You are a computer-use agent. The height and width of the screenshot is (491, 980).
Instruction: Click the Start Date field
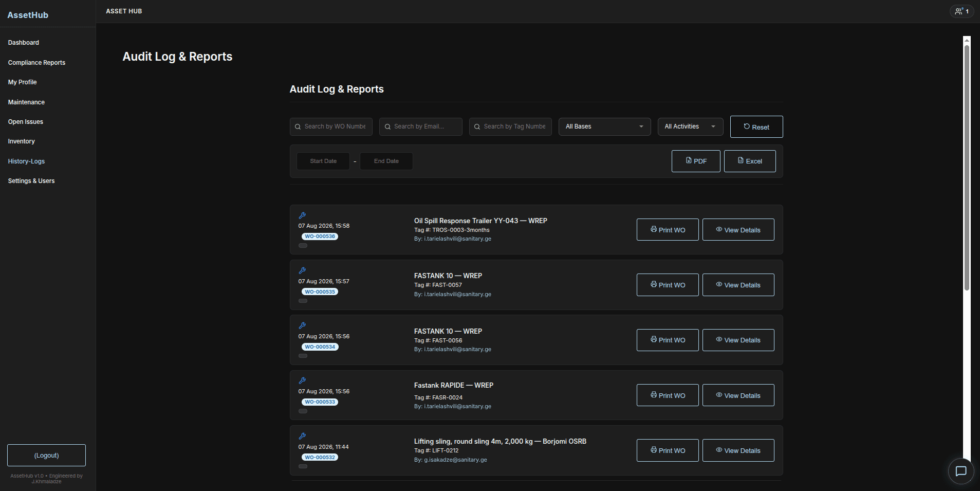[323, 161]
